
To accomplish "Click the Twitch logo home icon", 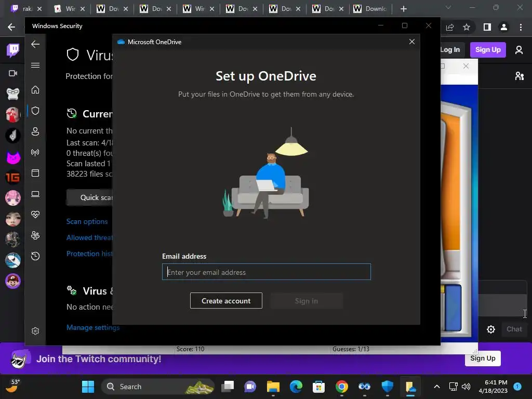I will pos(13,50).
